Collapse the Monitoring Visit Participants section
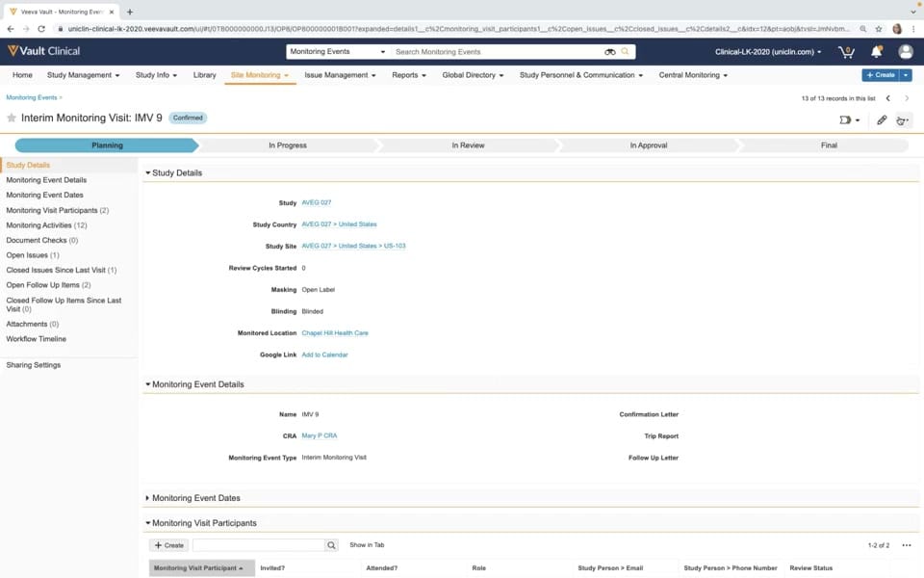 click(148, 522)
